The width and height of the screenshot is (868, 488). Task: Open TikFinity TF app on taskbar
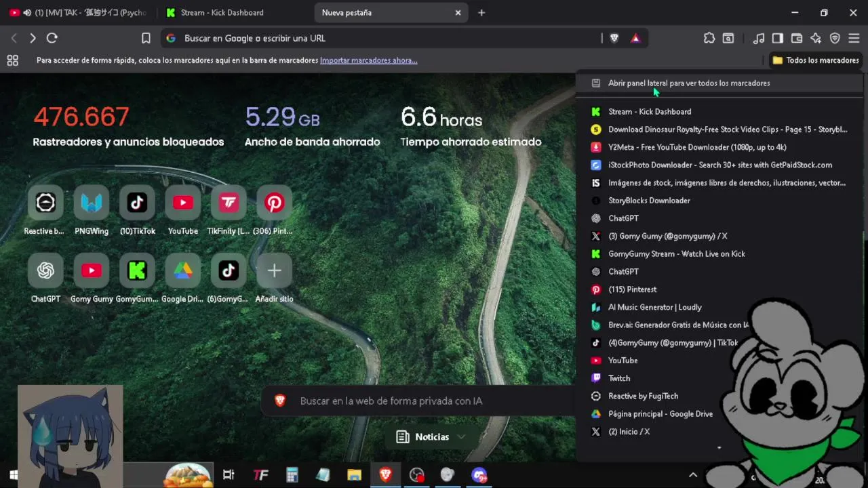(x=260, y=475)
